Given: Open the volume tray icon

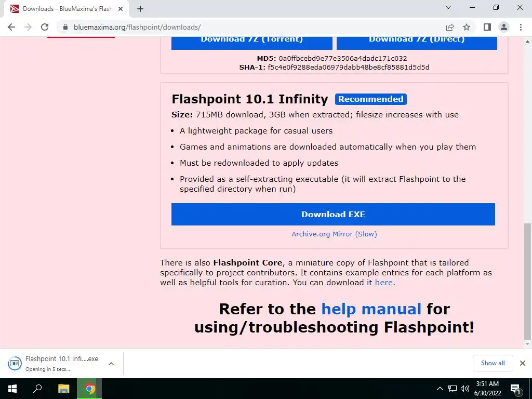Looking at the screenshot, I should [464, 389].
